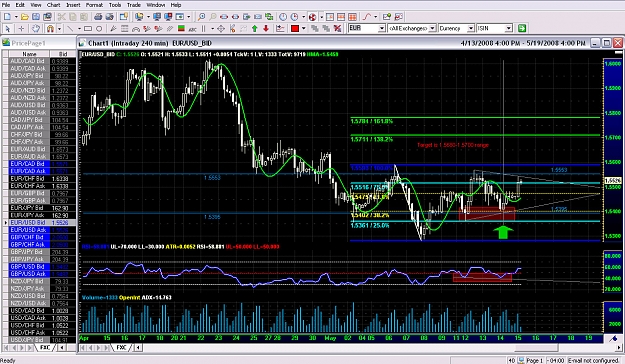The height and width of the screenshot is (364, 625).
Task: Select the line drawing tool
Action: (x=70, y=29)
